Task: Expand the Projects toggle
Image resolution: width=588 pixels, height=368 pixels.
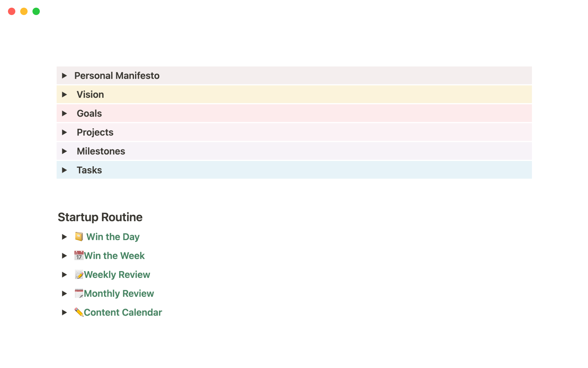Action: point(65,132)
